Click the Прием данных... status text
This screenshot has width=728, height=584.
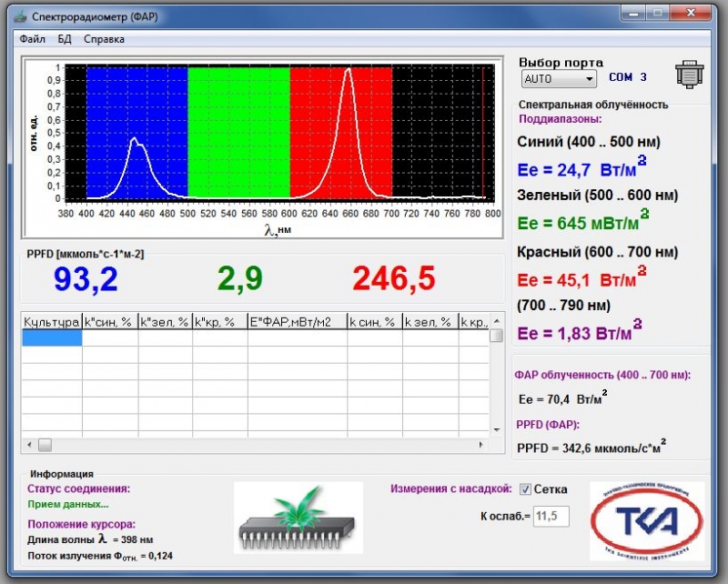[68, 504]
